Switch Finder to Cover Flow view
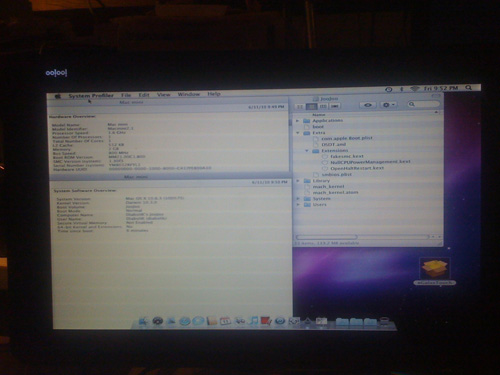Screen dimensions: 500x375 coord(335,106)
